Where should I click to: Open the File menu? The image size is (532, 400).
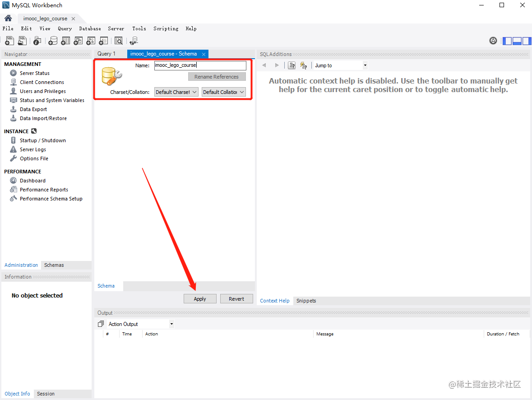tap(8, 28)
